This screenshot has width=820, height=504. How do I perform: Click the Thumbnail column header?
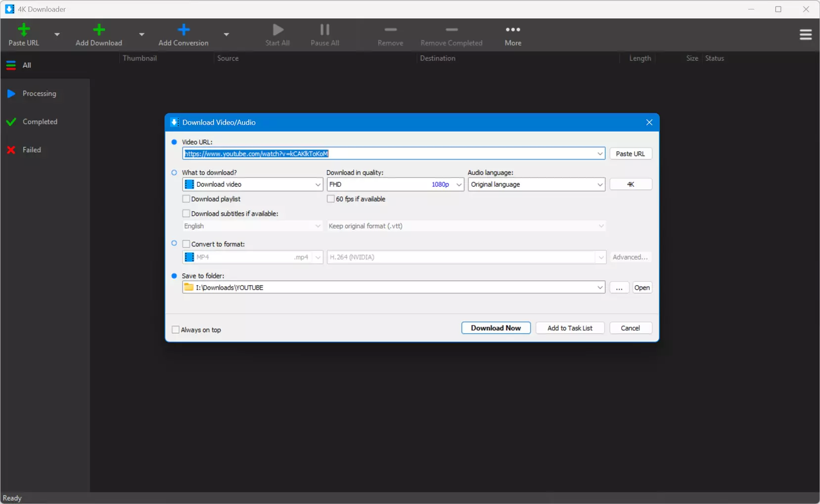[140, 58]
